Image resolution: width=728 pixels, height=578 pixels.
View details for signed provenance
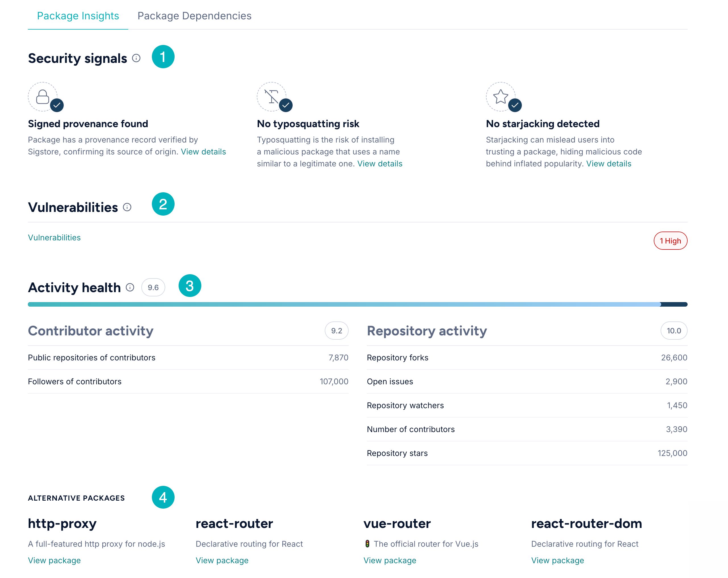click(204, 151)
